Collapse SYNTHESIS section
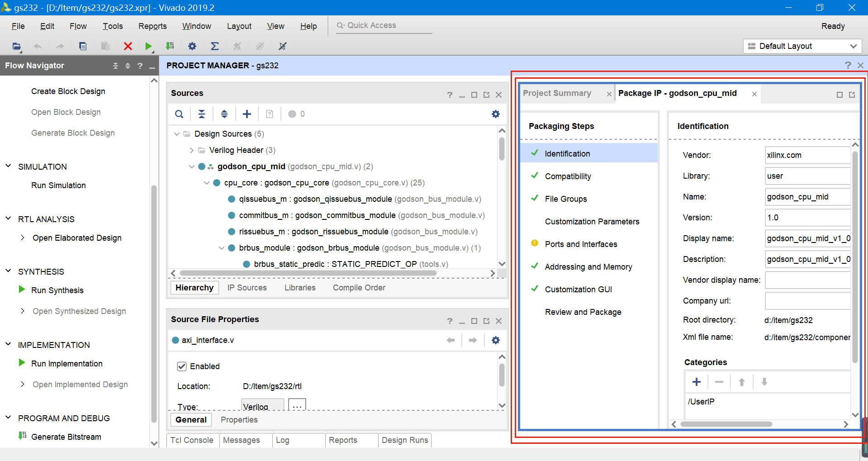Image resolution: width=868 pixels, height=461 pixels. point(8,271)
